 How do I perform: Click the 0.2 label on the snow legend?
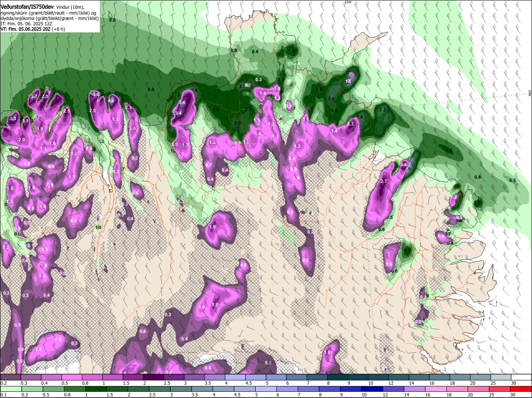click(x=3, y=383)
